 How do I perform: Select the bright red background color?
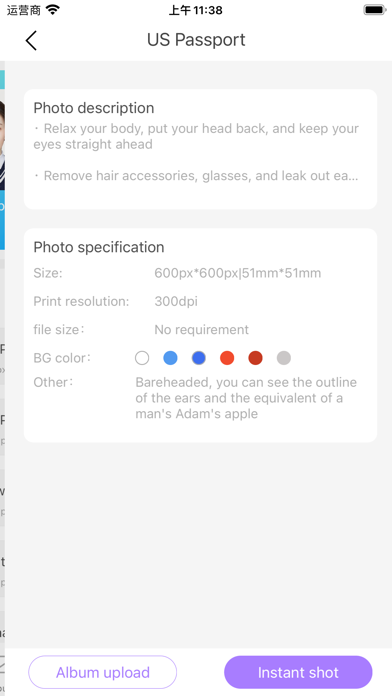(x=227, y=358)
